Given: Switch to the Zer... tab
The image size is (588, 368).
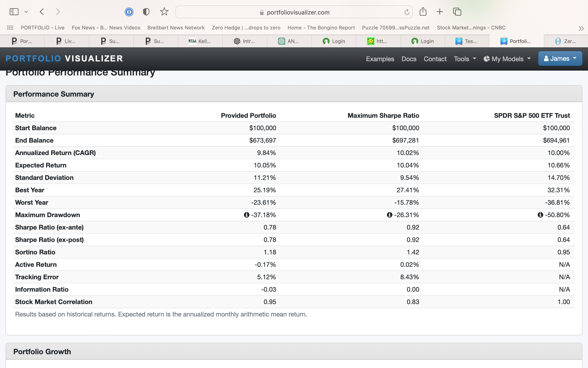Looking at the screenshot, I should [566, 41].
